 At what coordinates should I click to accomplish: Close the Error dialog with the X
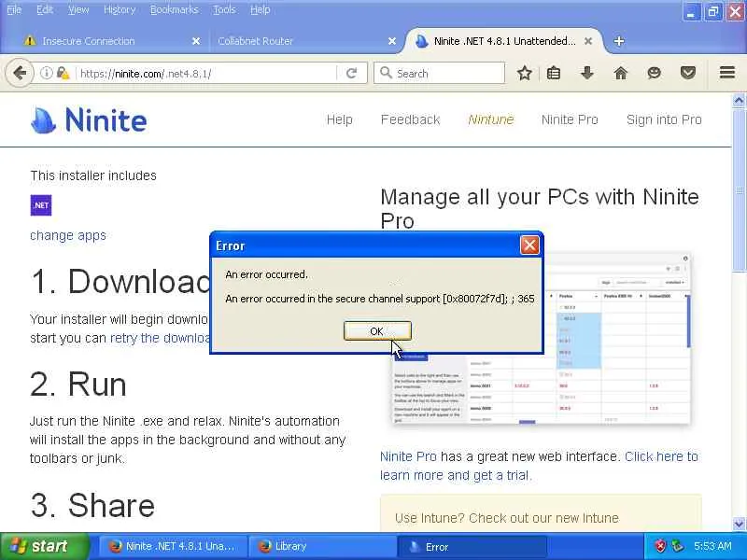click(x=529, y=245)
